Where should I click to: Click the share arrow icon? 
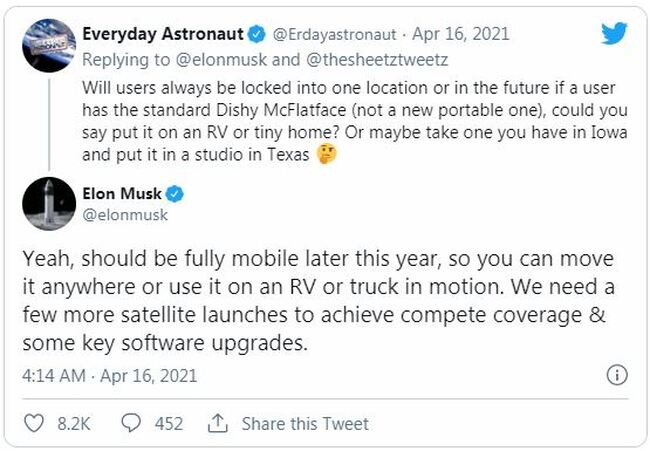pyautogui.click(x=217, y=423)
